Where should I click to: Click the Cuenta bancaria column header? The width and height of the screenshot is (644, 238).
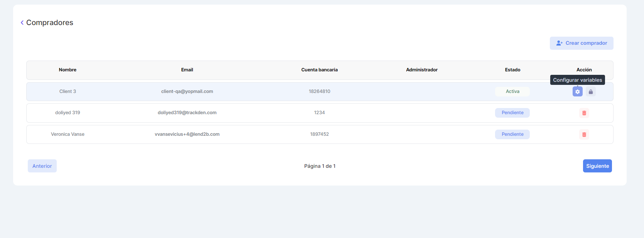pyautogui.click(x=319, y=70)
